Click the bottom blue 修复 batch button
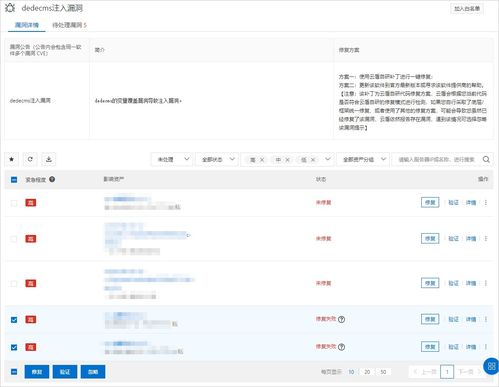The height and width of the screenshot is (387, 499). tap(37, 372)
